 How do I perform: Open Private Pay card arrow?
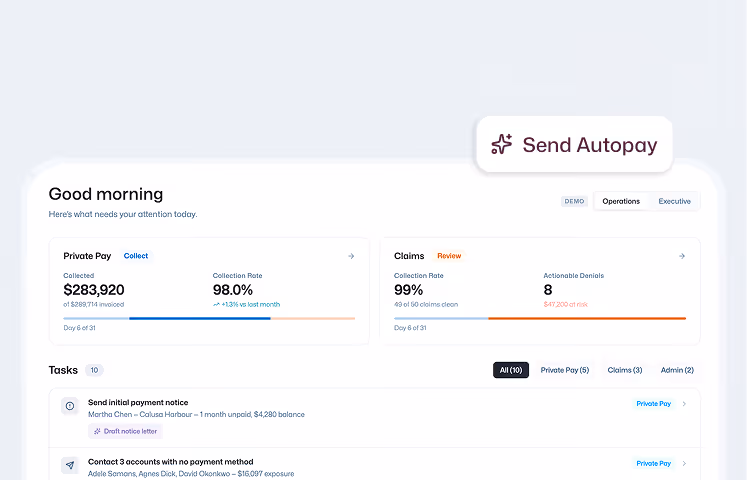coord(351,256)
